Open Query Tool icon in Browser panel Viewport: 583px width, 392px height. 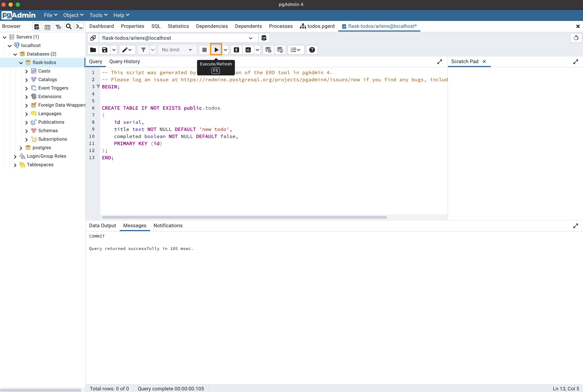coord(36,27)
